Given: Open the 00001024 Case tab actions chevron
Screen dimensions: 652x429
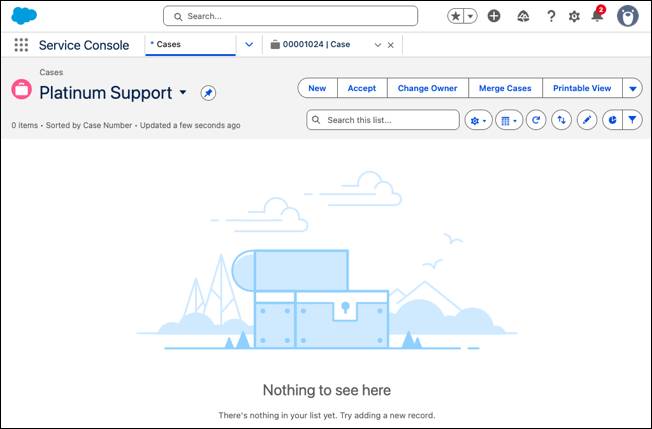Looking at the screenshot, I should click(x=378, y=45).
